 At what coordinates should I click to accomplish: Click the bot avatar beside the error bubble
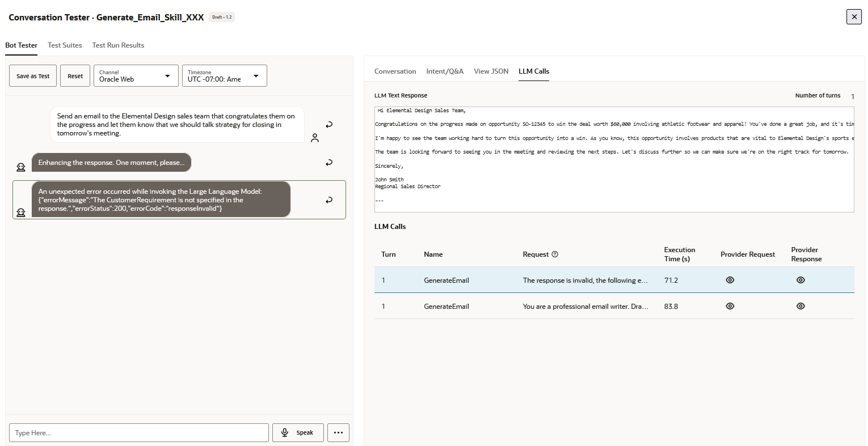[x=21, y=212]
